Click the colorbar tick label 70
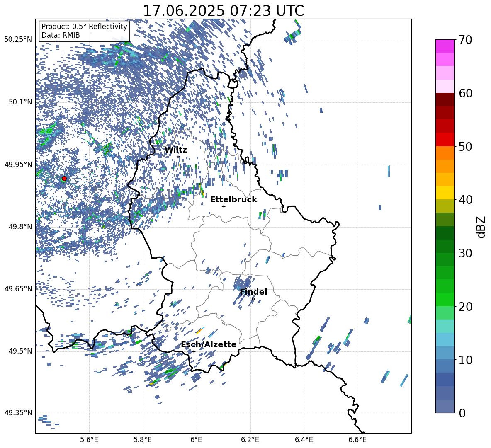Screen dimensions: 491x448 [465, 40]
